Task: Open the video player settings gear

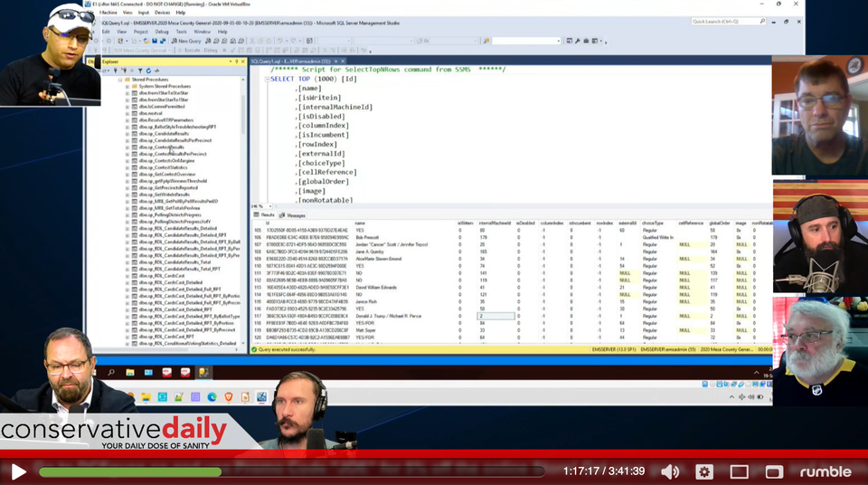Action: [704, 471]
